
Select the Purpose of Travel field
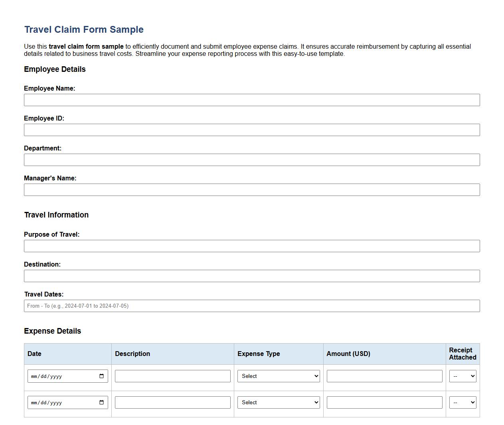(252, 246)
